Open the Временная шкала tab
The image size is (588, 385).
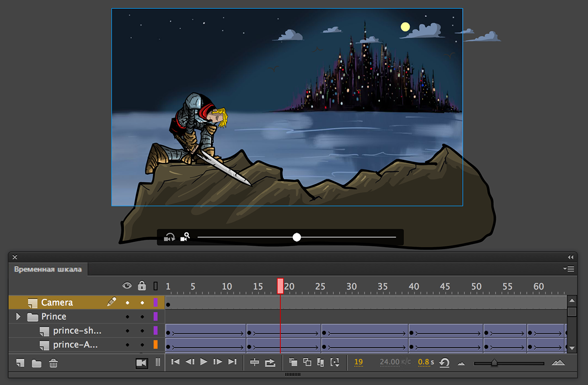pyautogui.click(x=48, y=269)
